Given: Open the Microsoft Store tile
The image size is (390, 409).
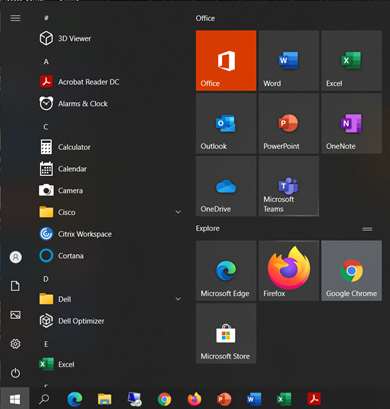Looking at the screenshot, I should coord(226,333).
